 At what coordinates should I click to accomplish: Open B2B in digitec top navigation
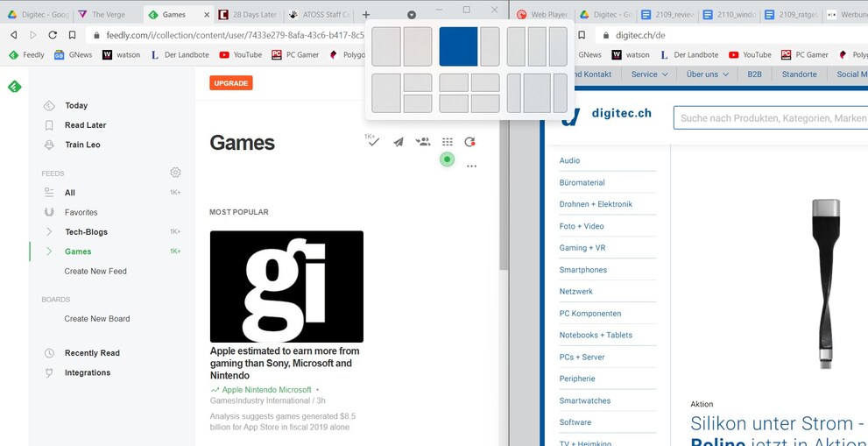(x=754, y=74)
